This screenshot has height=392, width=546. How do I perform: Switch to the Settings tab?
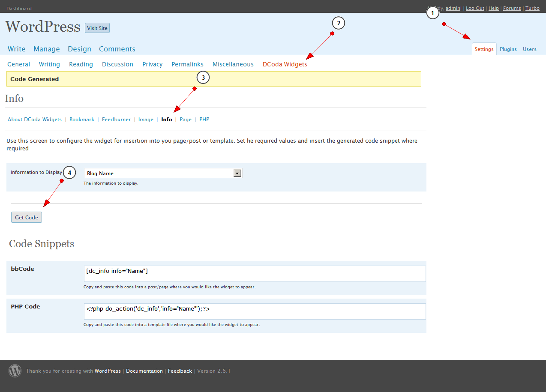(484, 49)
